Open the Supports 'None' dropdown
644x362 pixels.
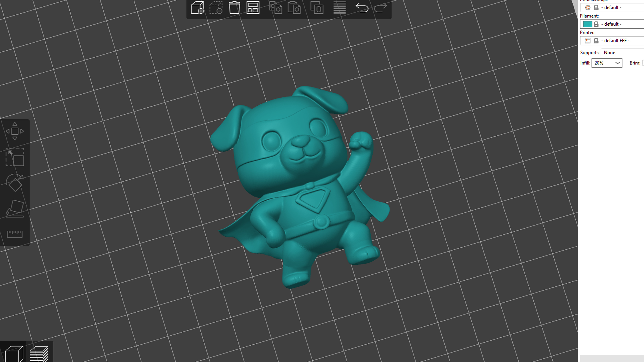623,52
